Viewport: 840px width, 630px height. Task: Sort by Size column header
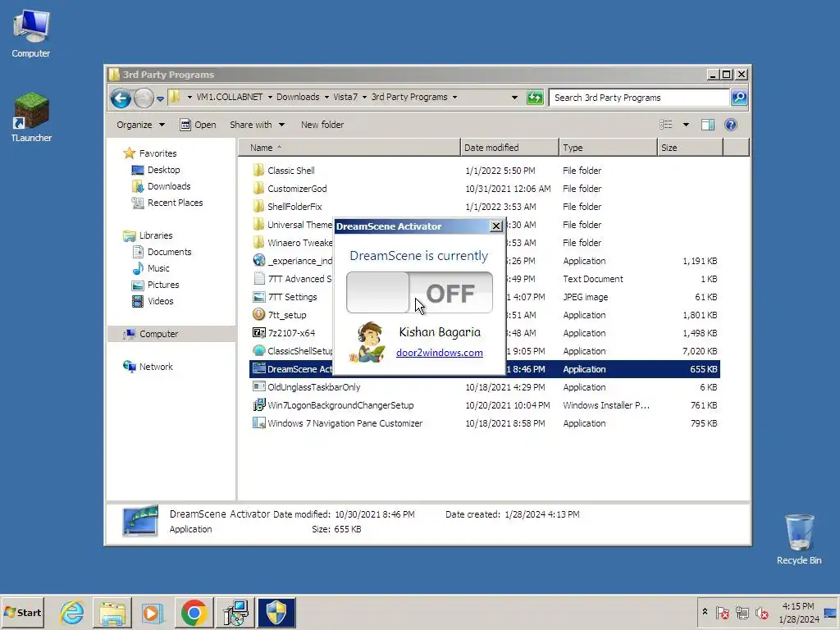click(x=690, y=148)
